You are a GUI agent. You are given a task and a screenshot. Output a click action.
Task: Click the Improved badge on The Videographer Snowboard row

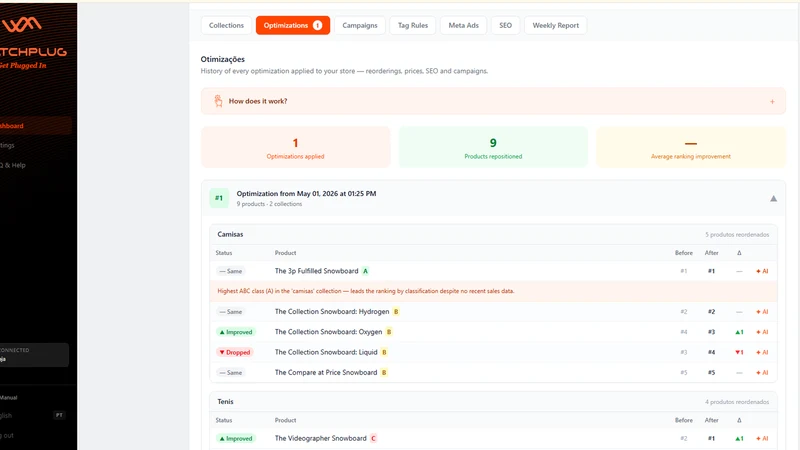click(x=236, y=439)
